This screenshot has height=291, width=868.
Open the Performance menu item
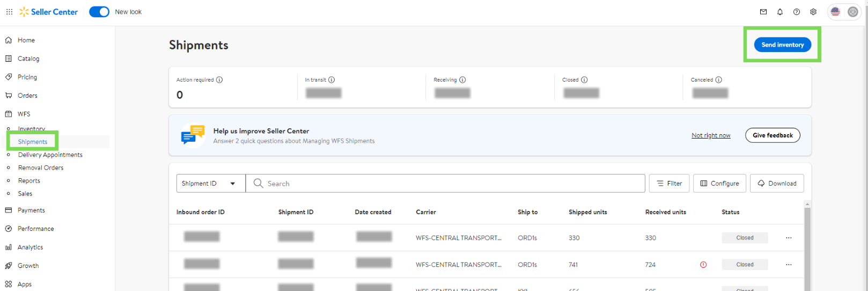pos(35,229)
